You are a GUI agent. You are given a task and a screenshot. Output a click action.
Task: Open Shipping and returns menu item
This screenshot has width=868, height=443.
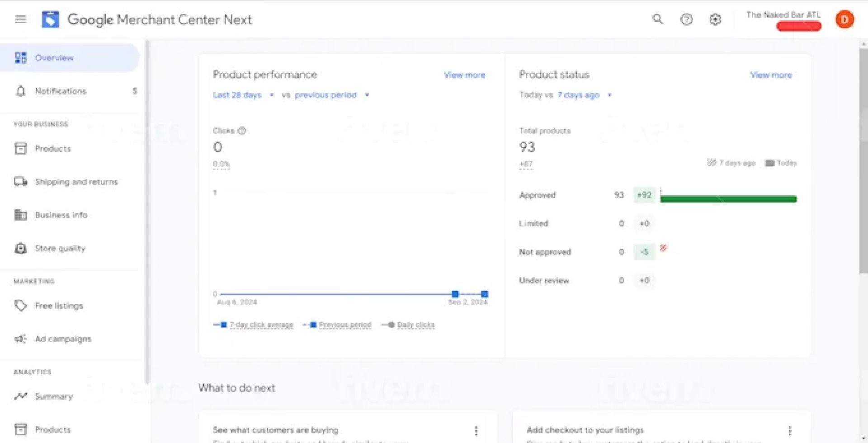(x=76, y=182)
